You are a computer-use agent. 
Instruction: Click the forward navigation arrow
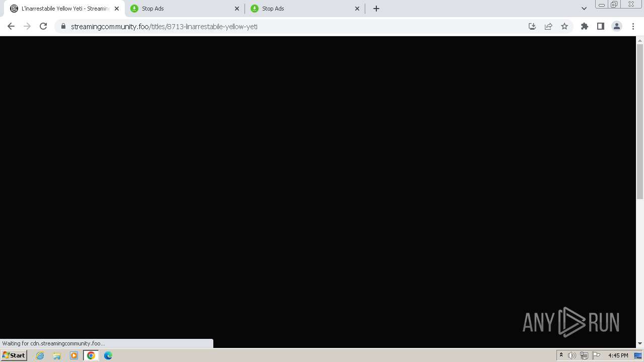click(27, 26)
